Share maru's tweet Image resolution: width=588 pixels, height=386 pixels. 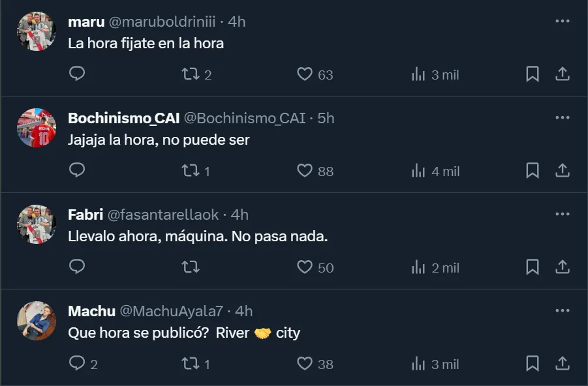(x=562, y=74)
